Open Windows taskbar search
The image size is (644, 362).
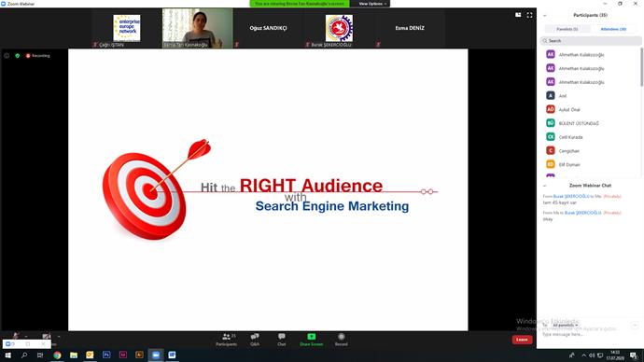24,355
